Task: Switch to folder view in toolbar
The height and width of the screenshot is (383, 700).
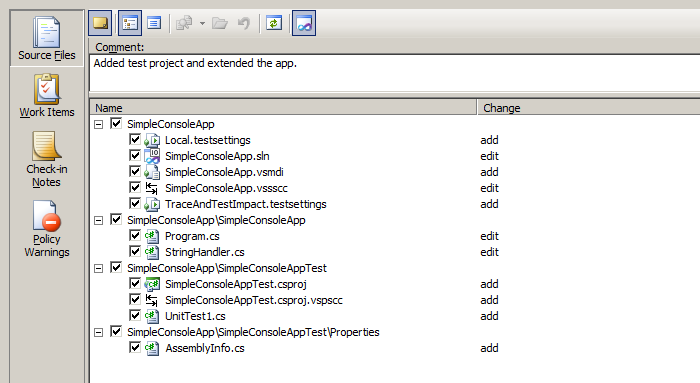Action: 130,23
